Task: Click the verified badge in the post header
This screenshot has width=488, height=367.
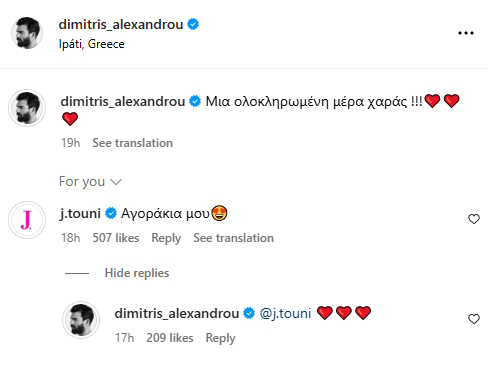Action: (193, 24)
